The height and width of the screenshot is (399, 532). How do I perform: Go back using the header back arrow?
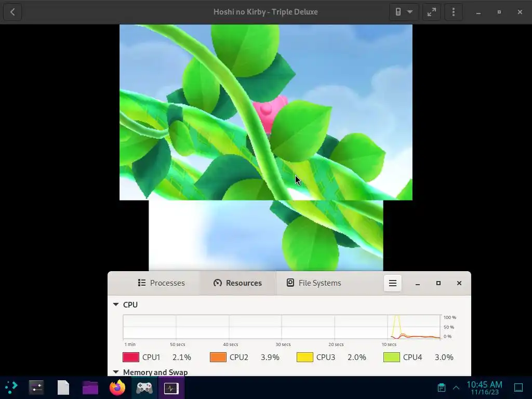[x=12, y=12]
